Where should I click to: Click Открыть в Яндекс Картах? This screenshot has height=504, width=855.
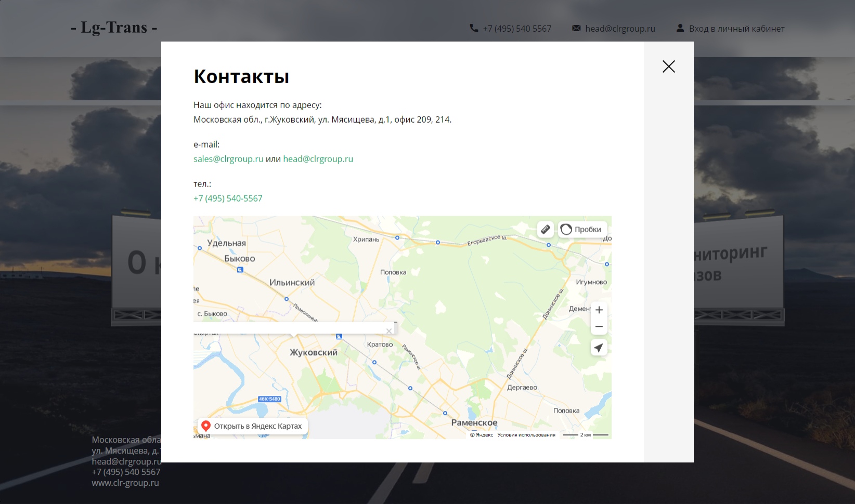pos(258,426)
